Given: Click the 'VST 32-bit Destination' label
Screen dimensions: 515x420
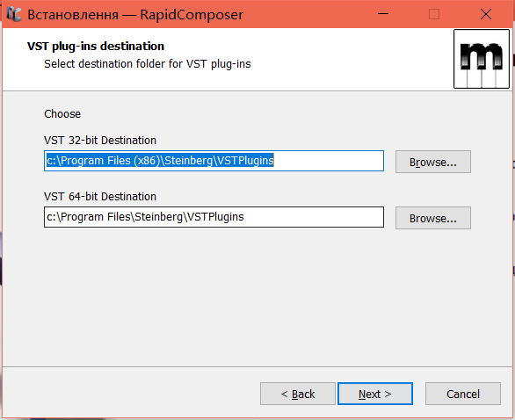Looking at the screenshot, I should [100, 141].
